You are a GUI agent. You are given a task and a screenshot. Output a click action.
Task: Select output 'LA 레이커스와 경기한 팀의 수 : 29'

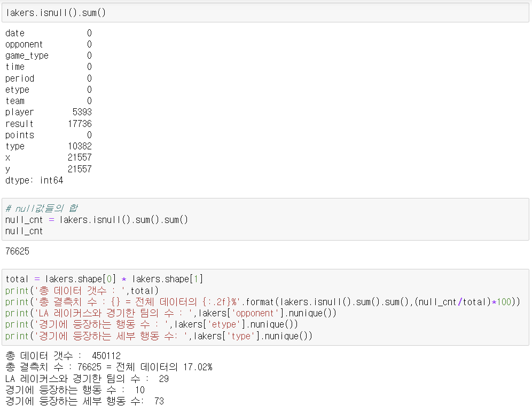pyautogui.click(x=87, y=379)
